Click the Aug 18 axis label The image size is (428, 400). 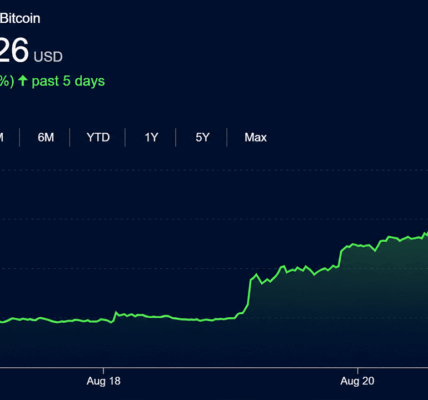[x=104, y=381]
